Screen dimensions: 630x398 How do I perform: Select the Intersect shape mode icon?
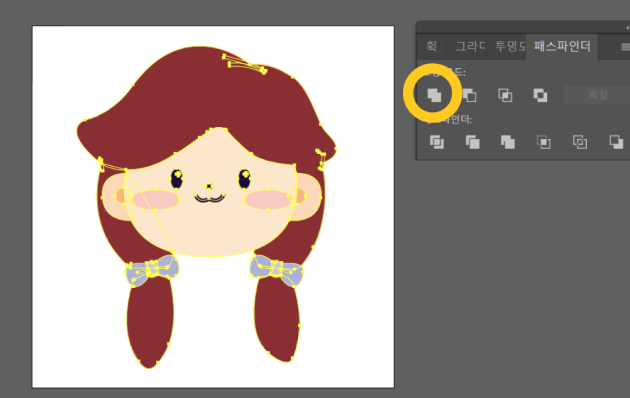pyautogui.click(x=505, y=95)
